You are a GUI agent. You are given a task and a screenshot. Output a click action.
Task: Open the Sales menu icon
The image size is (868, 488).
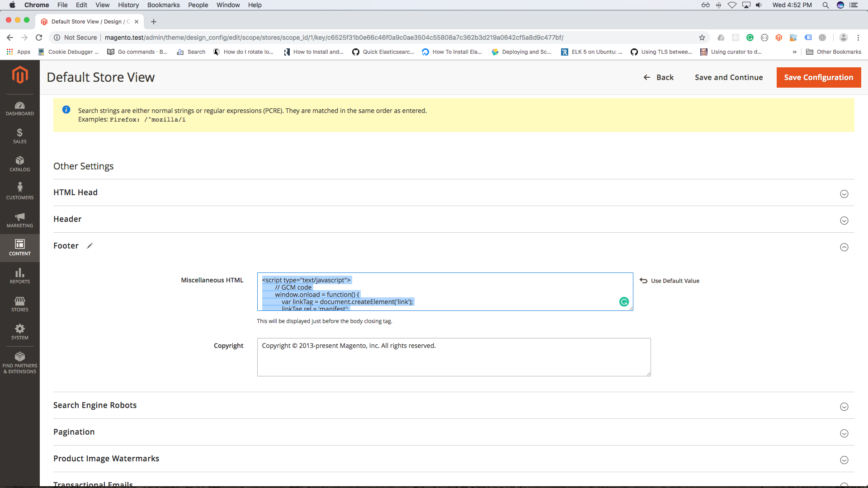pyautogui.click(x=19, y=136)
